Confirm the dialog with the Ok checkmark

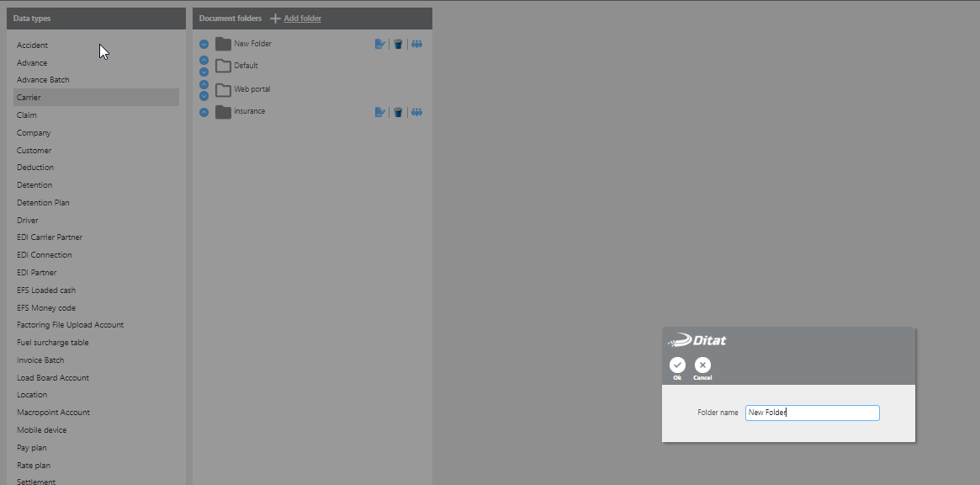[677, 365]
